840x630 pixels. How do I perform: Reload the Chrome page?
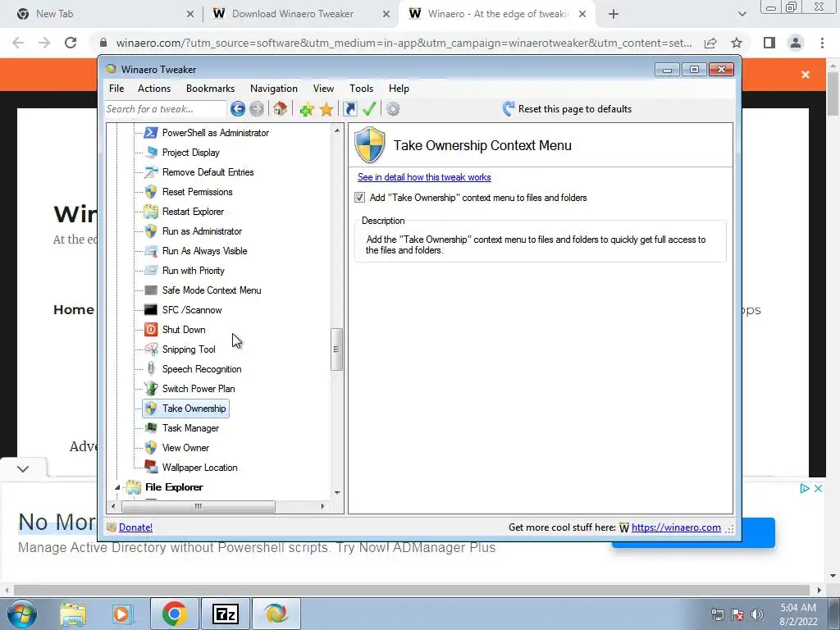click(71, 43)
